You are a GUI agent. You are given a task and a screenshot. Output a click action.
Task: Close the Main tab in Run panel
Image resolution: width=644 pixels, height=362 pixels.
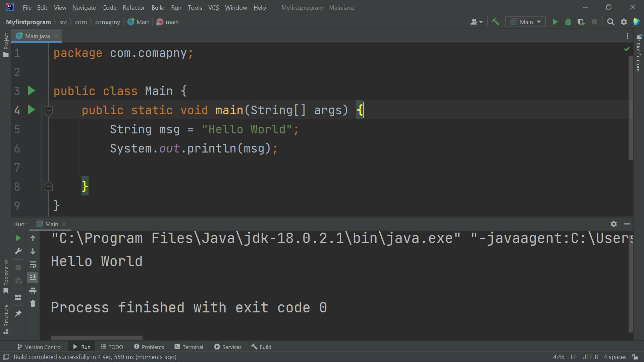(64, 224)
